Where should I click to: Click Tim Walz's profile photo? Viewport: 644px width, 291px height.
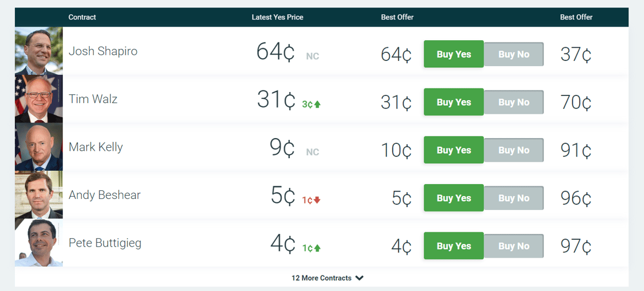click(39, 98)
